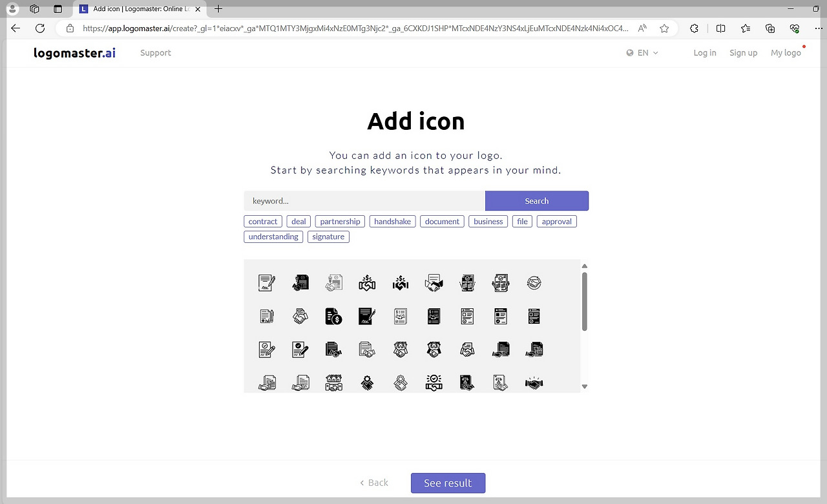The image size is (827, 504).
Task: Go to the logomaster.ai home logo
Action: 75,53
